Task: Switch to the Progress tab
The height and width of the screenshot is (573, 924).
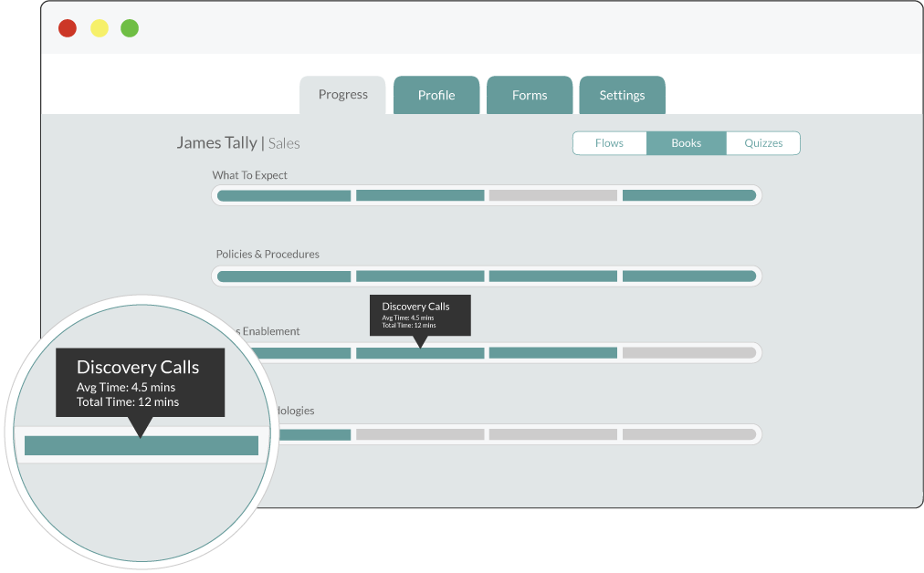Action: 343,95
